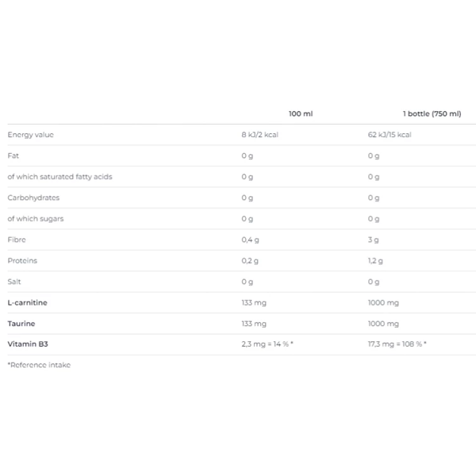
Task: Select the "Fibre" row label
Action: coord(17,240)
